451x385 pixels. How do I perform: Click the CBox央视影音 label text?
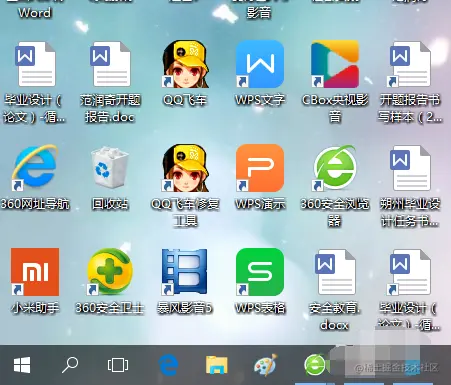click(335, 109)
